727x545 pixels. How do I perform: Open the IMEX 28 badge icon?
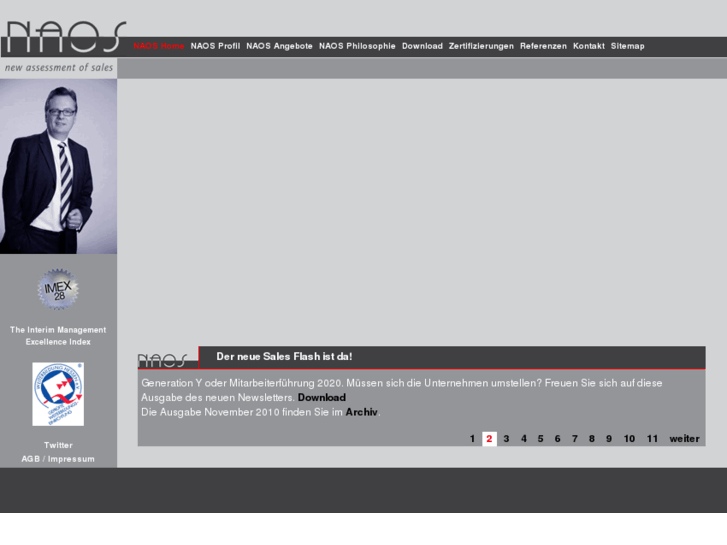coord(58,289)
